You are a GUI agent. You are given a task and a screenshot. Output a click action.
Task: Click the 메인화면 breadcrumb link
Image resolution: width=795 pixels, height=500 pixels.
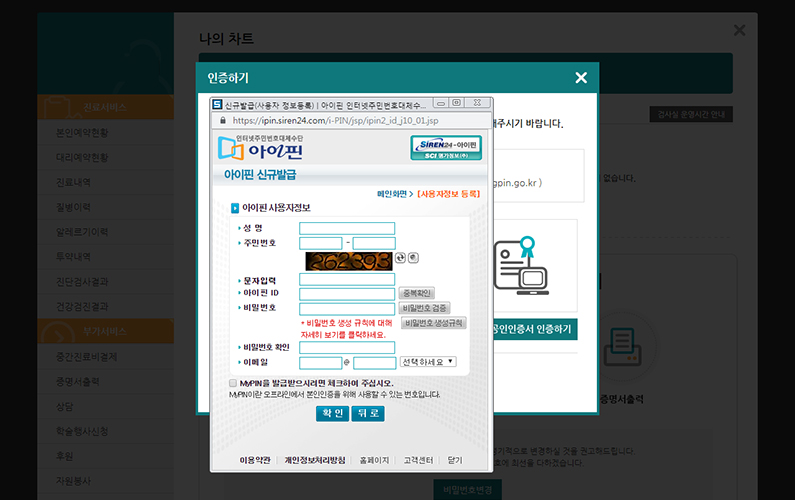coord(392,194)
